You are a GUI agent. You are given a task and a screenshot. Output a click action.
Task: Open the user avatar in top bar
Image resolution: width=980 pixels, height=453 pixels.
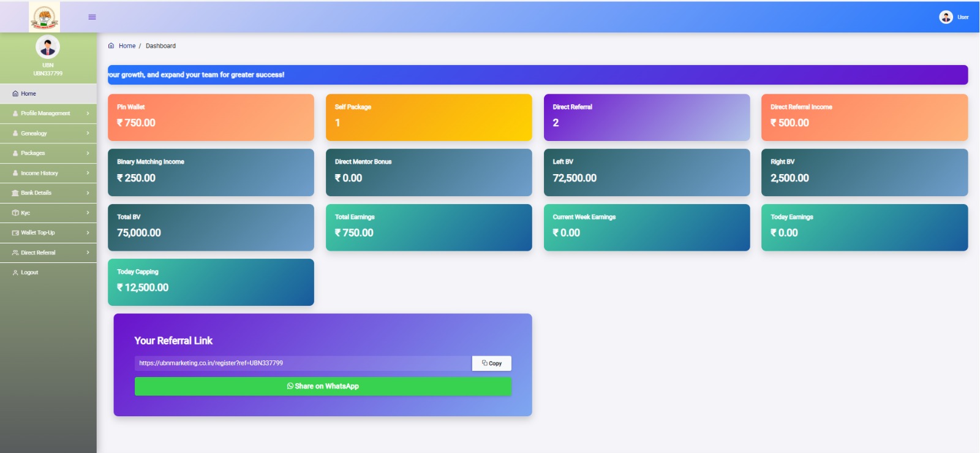946,17
